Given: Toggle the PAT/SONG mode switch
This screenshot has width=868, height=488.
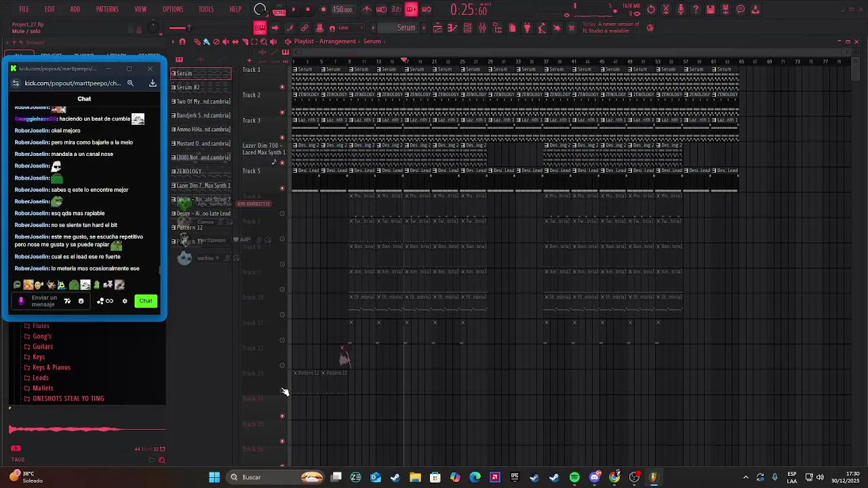Looking at the screenshot, I should [279, 9].
